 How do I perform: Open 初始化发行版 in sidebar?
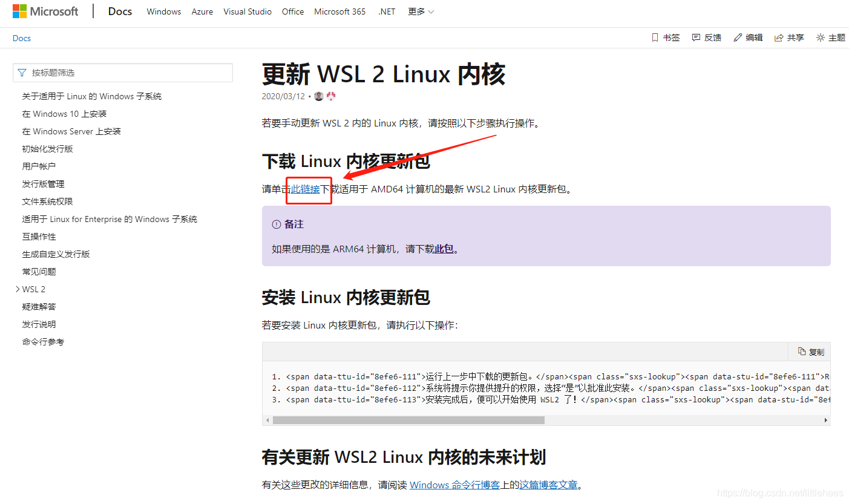click(48, 149)
